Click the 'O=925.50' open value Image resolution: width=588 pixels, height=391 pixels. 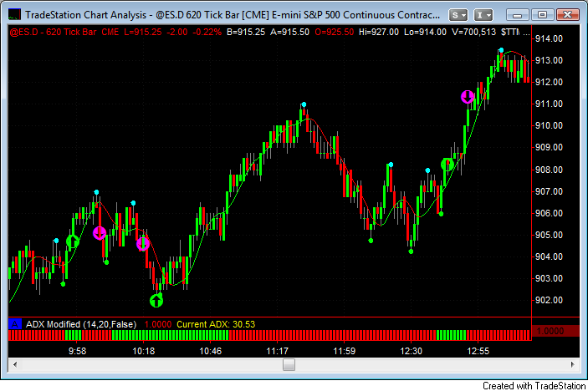click(x=334, y=33)
